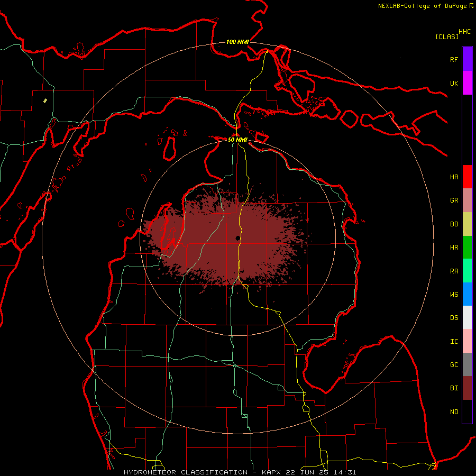The image size is (476, 476).
Task: Click the 'UK' legend label
Action: click(x=454, y=84)
